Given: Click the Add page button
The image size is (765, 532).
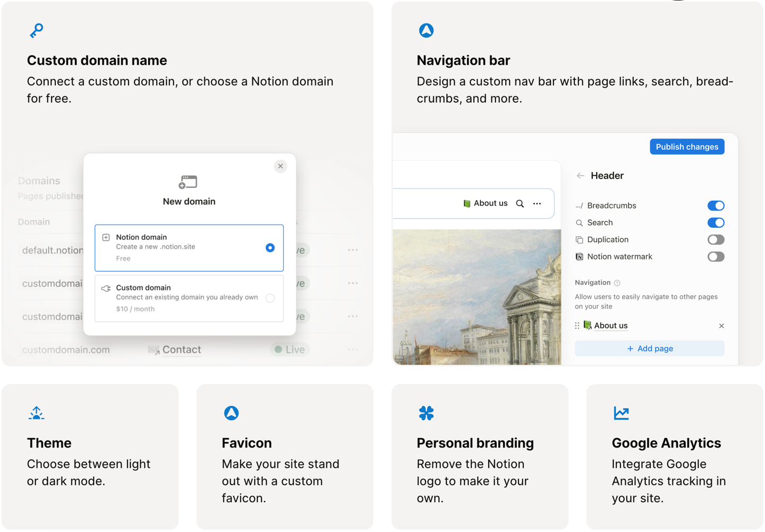Looking at the screenshot, I should pos(649,349).
